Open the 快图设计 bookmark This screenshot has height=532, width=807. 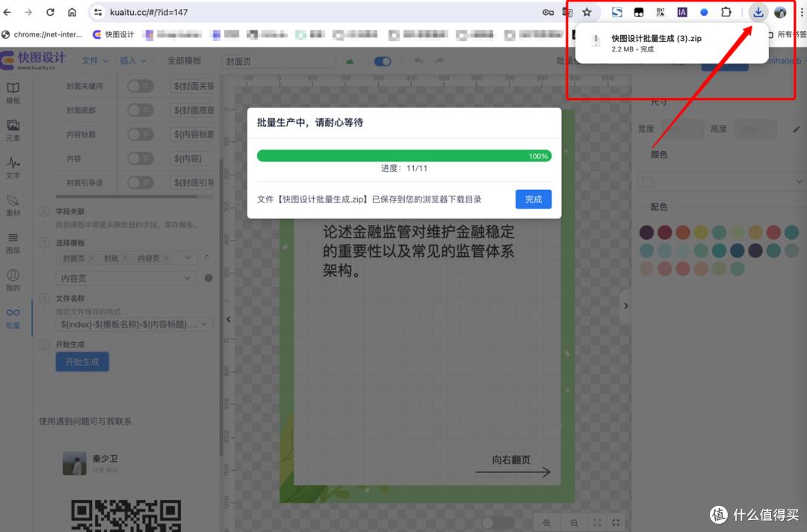114,34
